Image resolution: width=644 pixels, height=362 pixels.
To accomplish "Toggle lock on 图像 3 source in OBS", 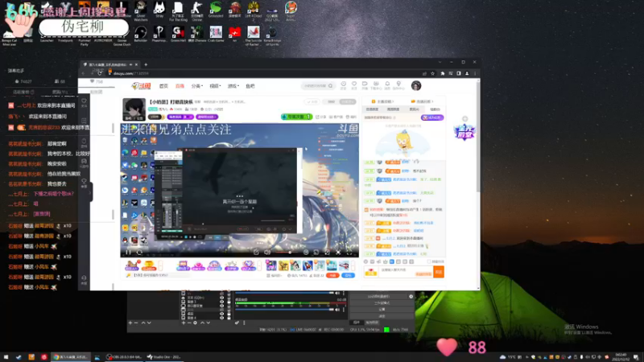I will click(x=229, y=302).
